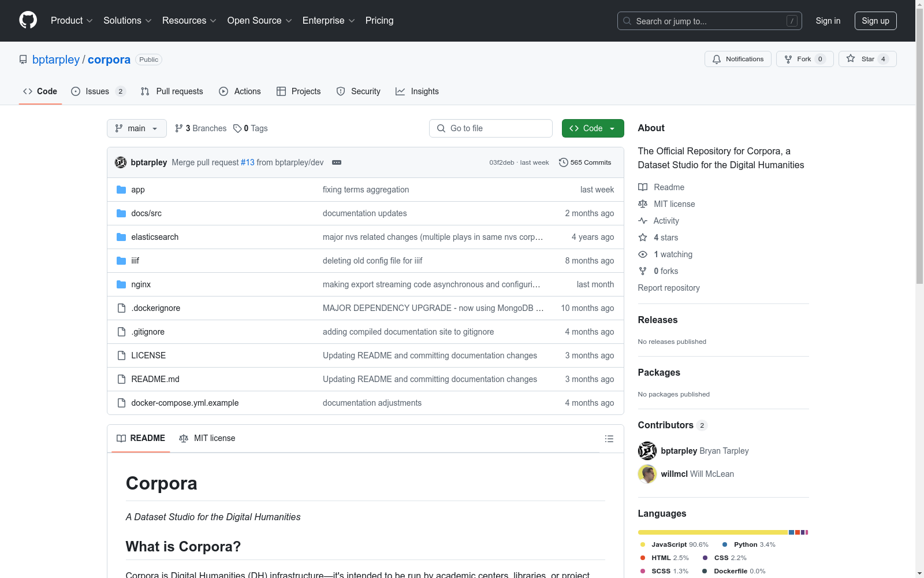Click the JavaScript segment of language bar
Image resolution: width=924 pixels, height=578 pixels.
713,532
